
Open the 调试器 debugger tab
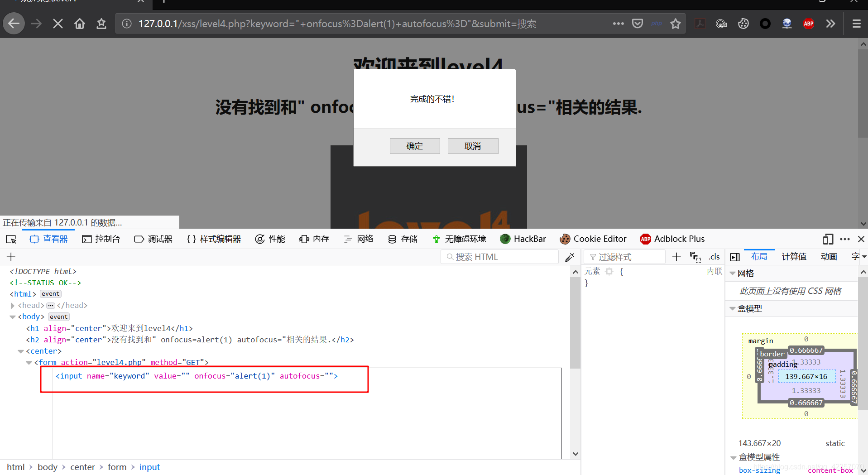pos(153,239)
